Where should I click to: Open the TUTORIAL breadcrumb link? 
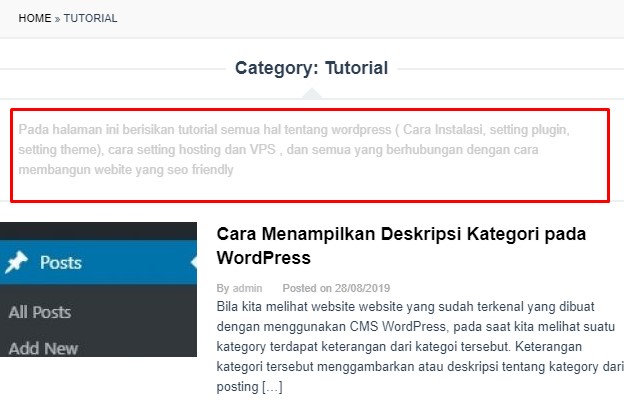pos(90,18)
